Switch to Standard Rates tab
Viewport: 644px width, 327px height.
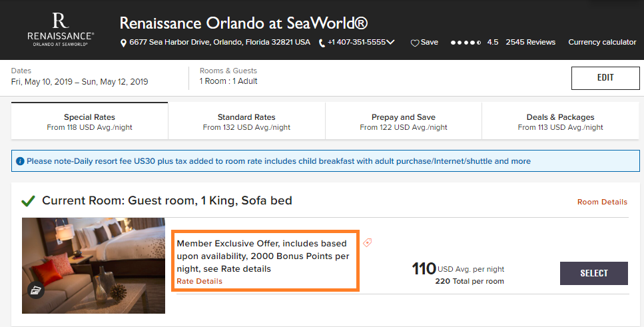pyautogui.click(x=246, y=121)
